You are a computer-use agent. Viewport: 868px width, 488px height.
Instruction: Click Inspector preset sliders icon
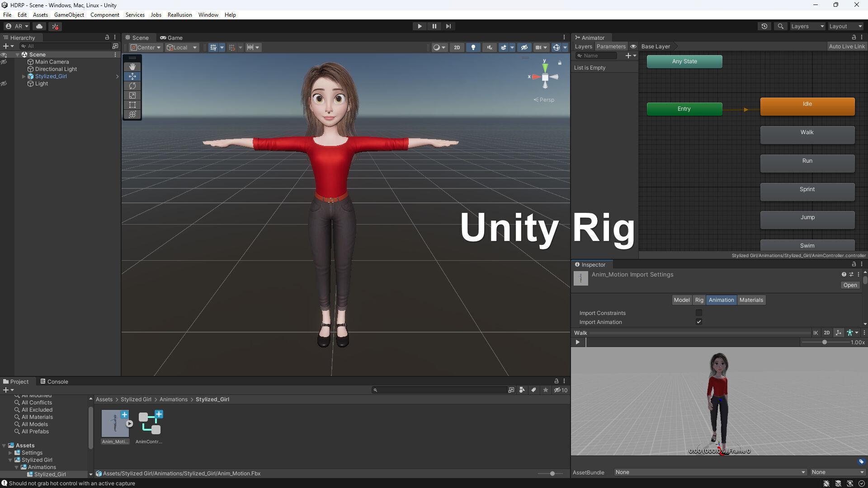pos(851,274)
